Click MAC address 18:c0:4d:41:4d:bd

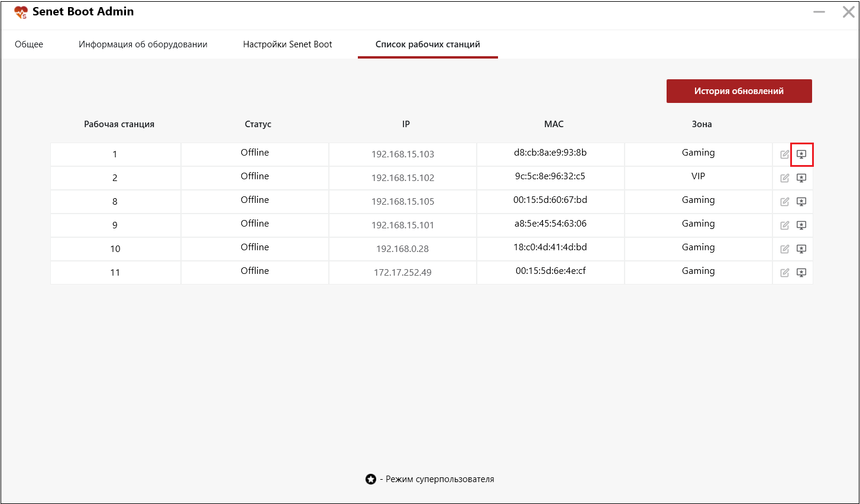pyautogui.click(x=551, y=247)
